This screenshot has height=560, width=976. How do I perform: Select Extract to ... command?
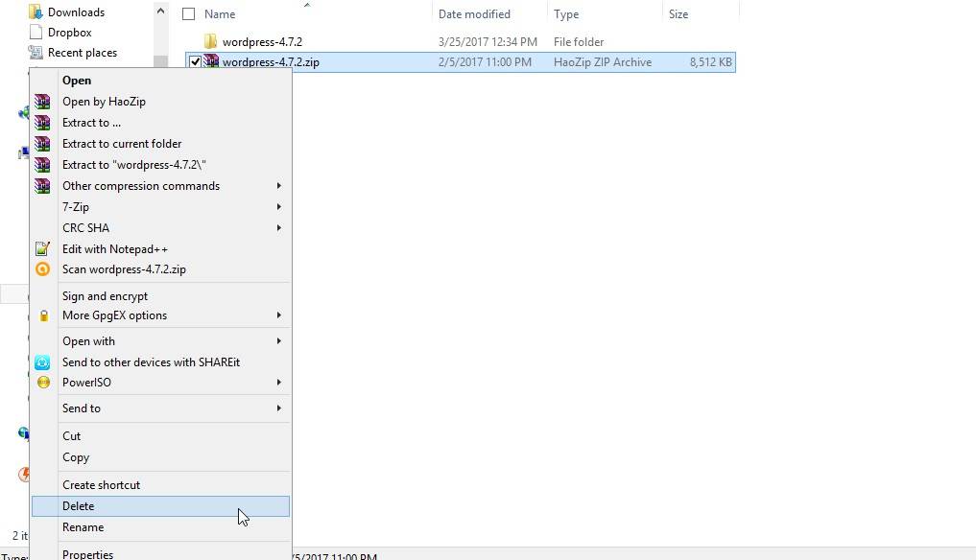pyautogui.click(x=91, y=122)
